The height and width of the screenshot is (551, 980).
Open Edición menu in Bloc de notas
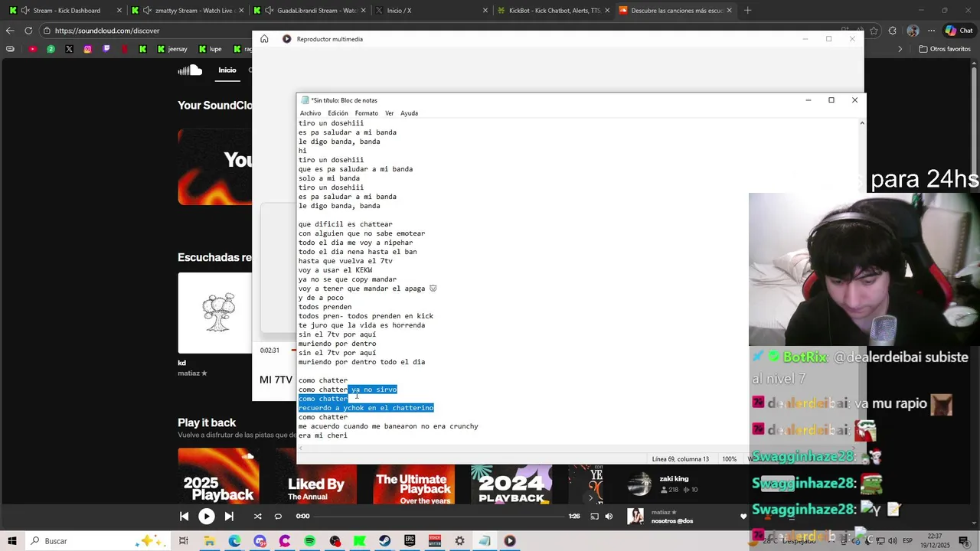[338, 113]
